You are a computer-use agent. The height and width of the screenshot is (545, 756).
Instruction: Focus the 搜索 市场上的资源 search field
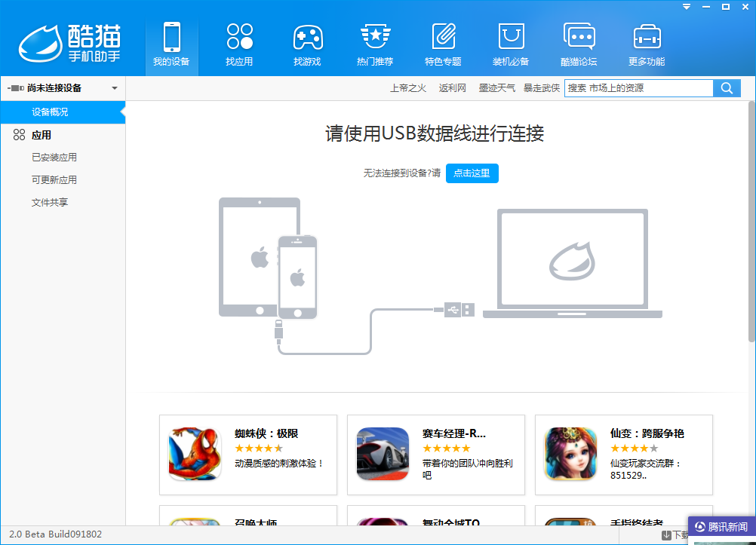pyautogui.click(x=638, y=88)
